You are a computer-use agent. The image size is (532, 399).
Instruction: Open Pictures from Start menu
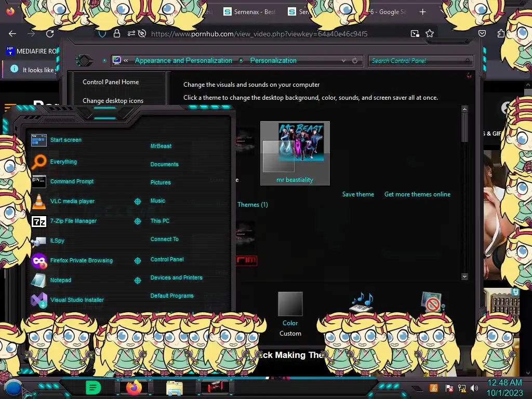pos(161,182)
